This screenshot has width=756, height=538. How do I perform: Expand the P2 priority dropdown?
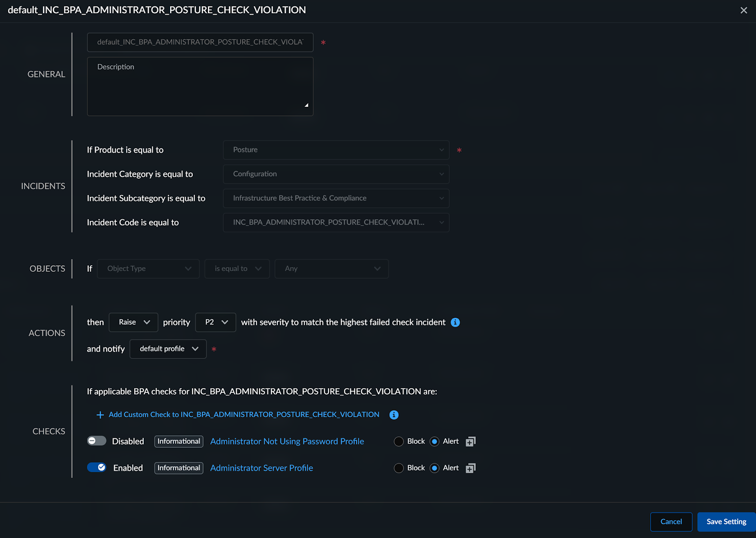pyautogui.click(x=215, y=322)
